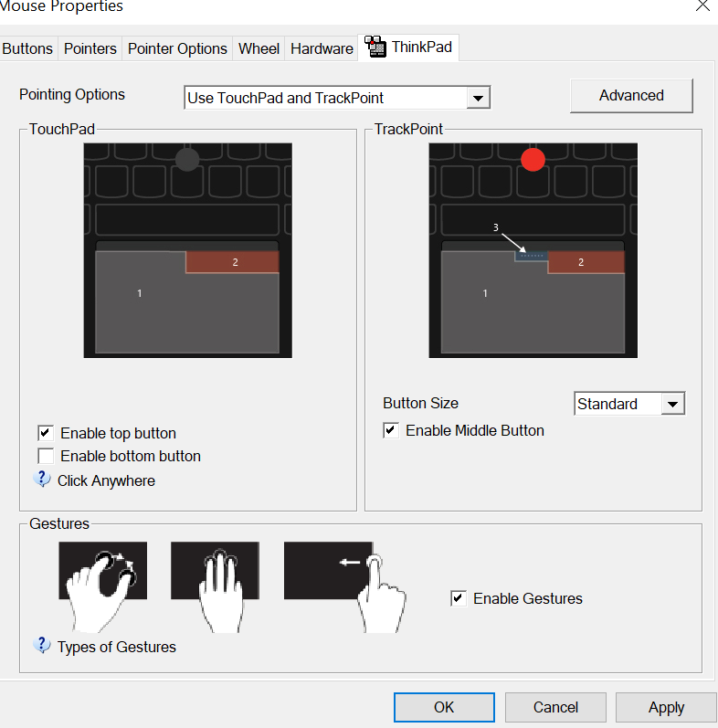
Task: Select the Wheel tab
Action: coord(259,48)
